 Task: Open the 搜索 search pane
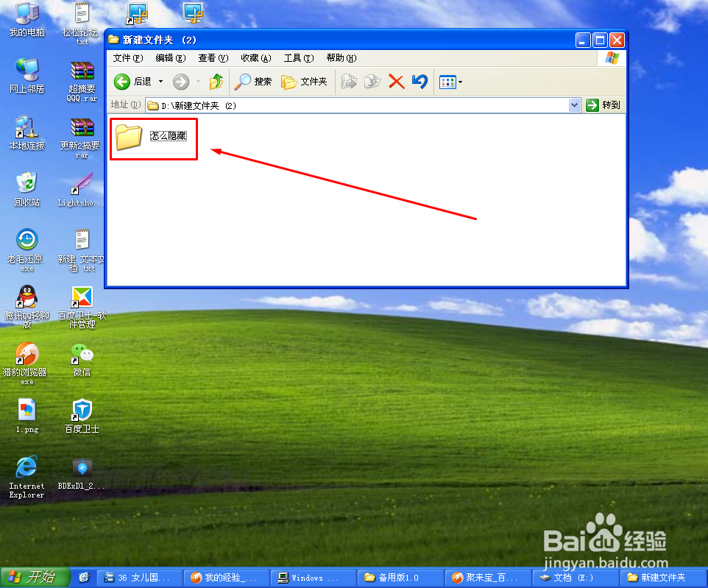coord(253,82)
